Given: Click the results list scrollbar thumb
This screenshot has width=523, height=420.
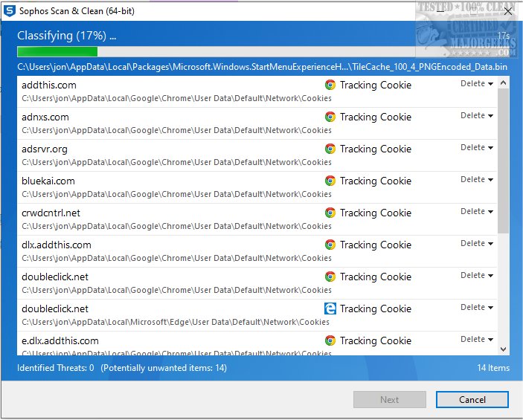Looking at the screenshot, I should click(x=504, y=161).
